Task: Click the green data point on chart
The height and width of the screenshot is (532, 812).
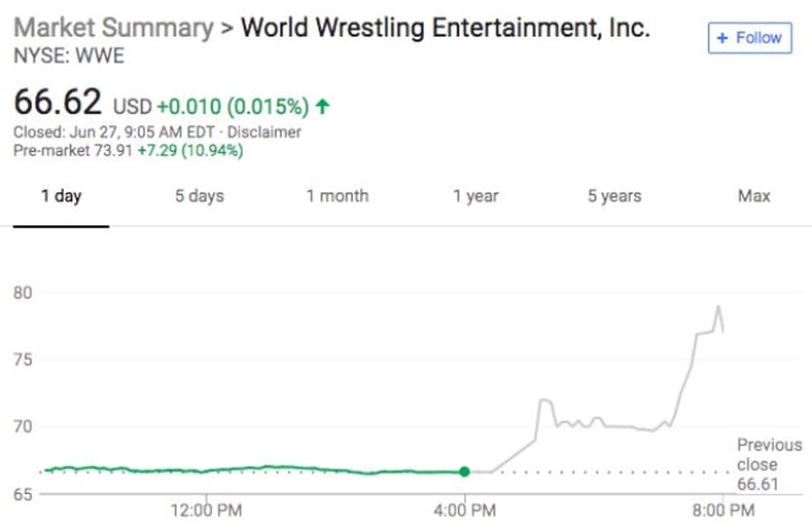Action: click(x=463, y=472)
